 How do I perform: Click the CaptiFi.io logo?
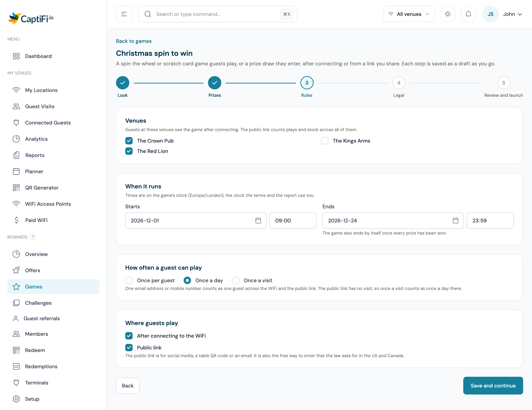(x=31, y=18)
